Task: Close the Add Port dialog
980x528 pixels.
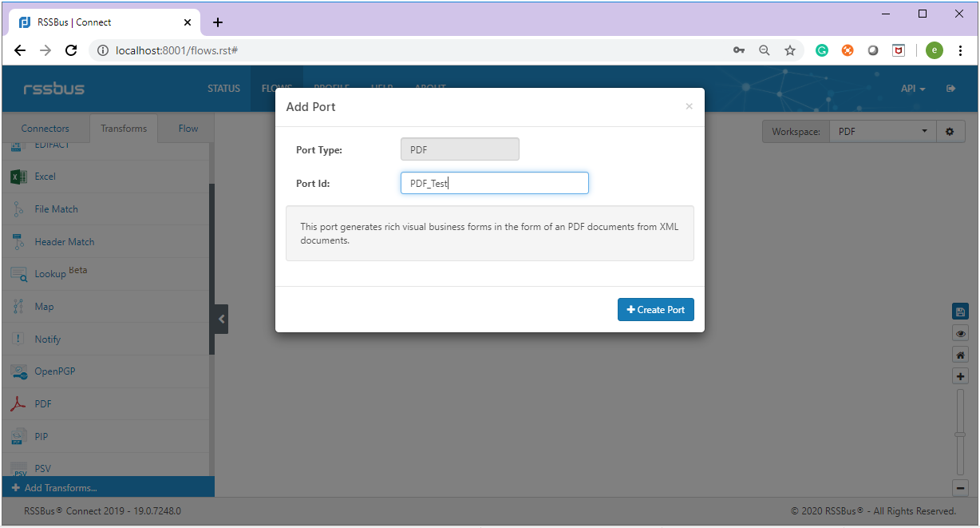Action: coord(689,106)
